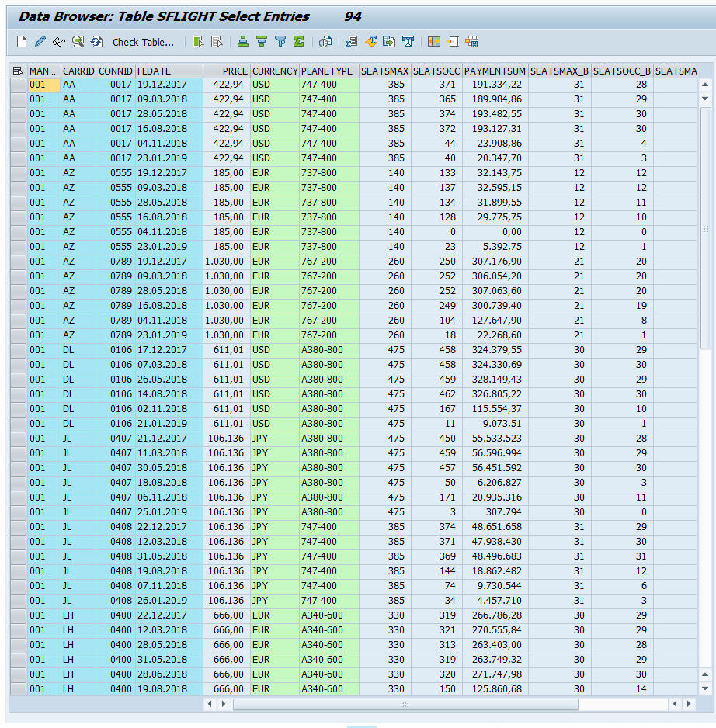This screenshot has width=716, height=728.
Task: Click the horizontal scrollbar thumb
Action: click(405, 704)
